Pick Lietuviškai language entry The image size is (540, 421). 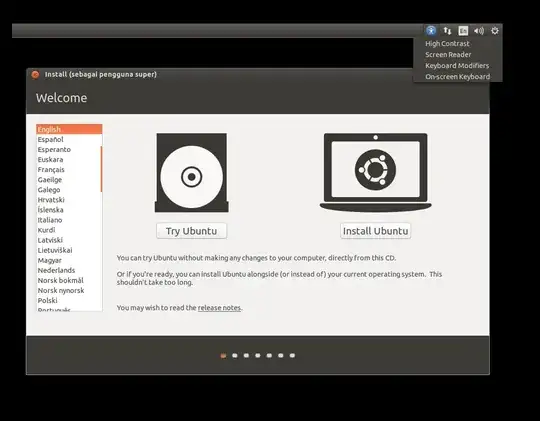(69, 250)
